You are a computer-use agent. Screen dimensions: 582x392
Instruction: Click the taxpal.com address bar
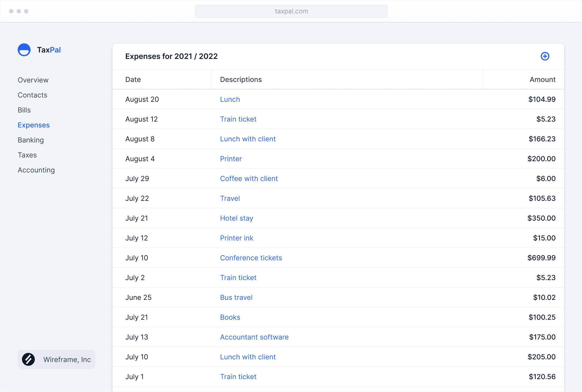tap(291, 11)
